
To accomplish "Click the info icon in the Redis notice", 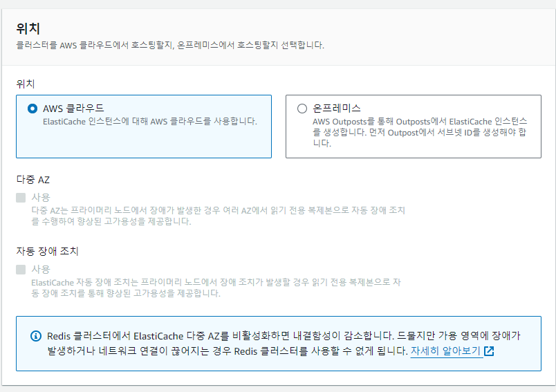I will 36,335.
